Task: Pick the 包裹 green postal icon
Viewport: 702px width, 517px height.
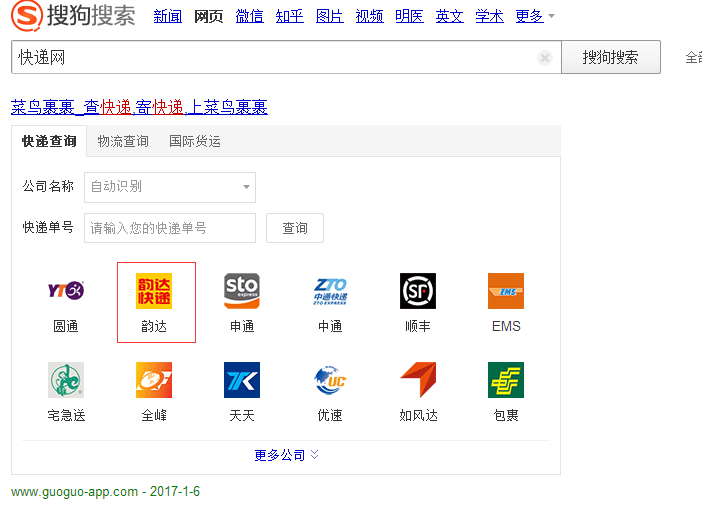Action: 506,380
